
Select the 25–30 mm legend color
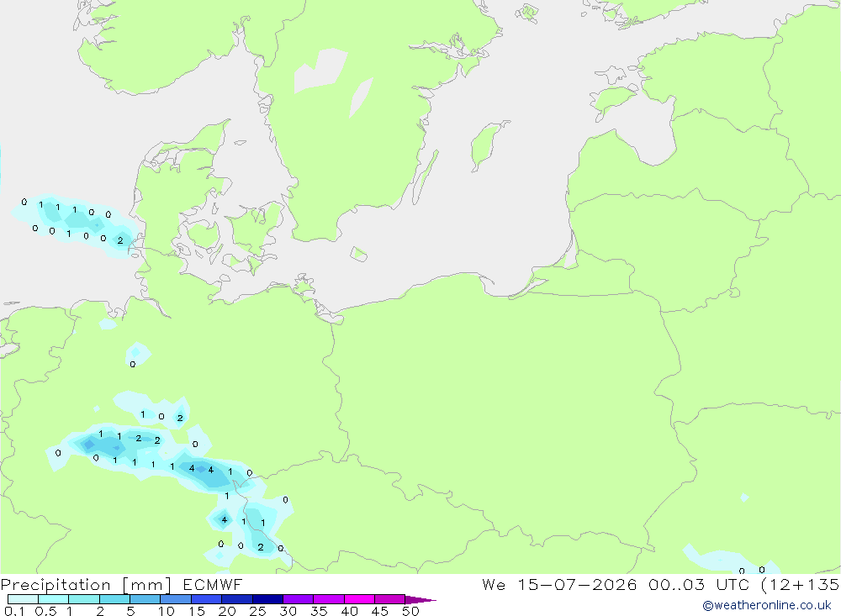tap(267, 599)
